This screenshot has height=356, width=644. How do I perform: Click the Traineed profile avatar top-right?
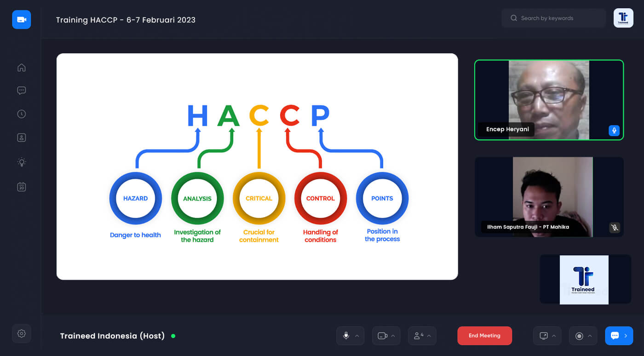pyautogui.click(x=623, y=18)
